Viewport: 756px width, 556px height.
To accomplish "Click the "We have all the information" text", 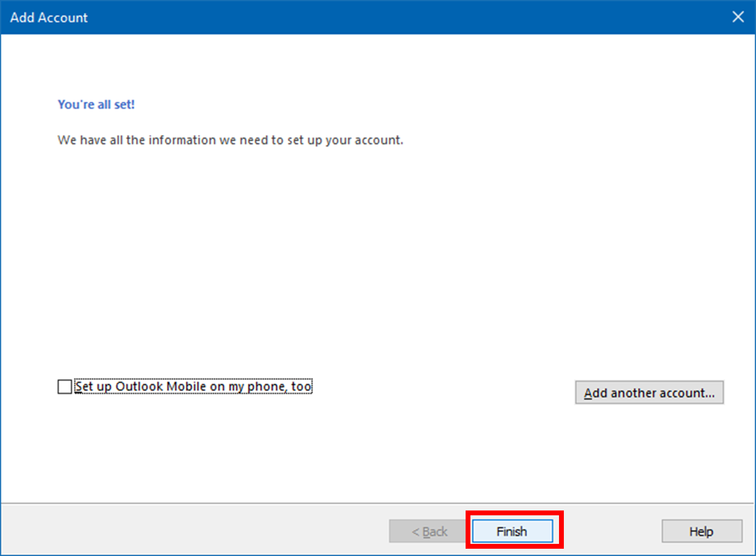I will 230,140.
